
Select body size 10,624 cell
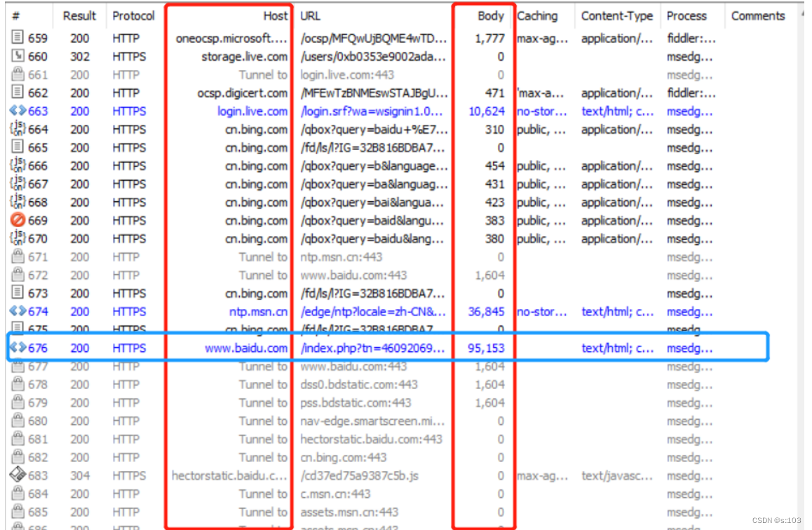click(x=486, y=111)
